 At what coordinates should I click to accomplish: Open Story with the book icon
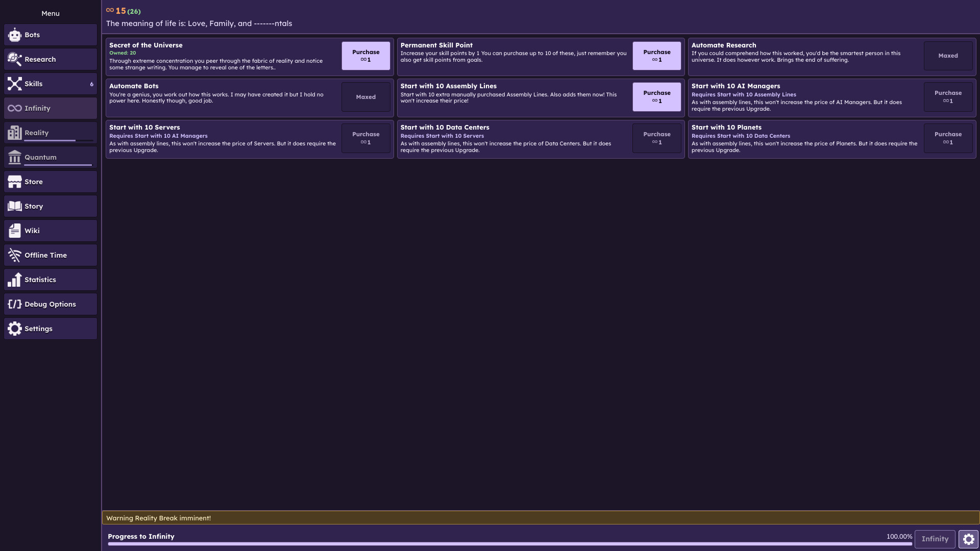[15, 206]
